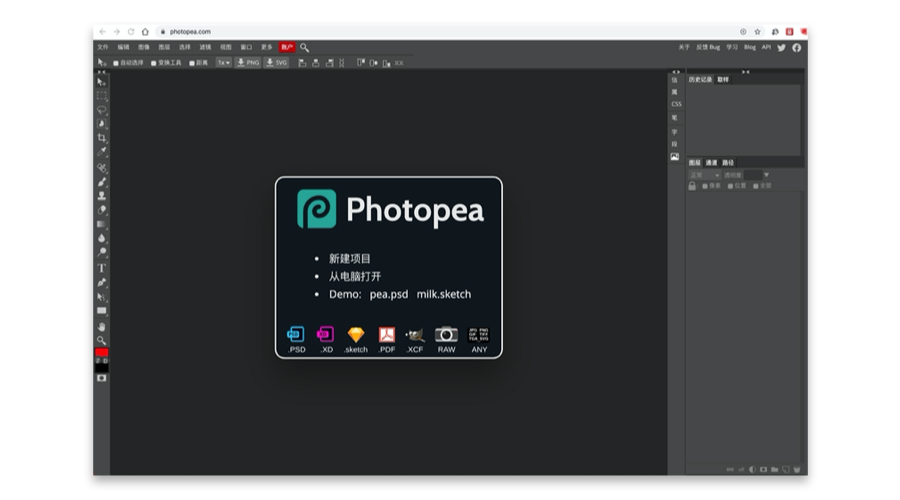
Task: Select the Type (T) tool
Action: click(102, 268)
